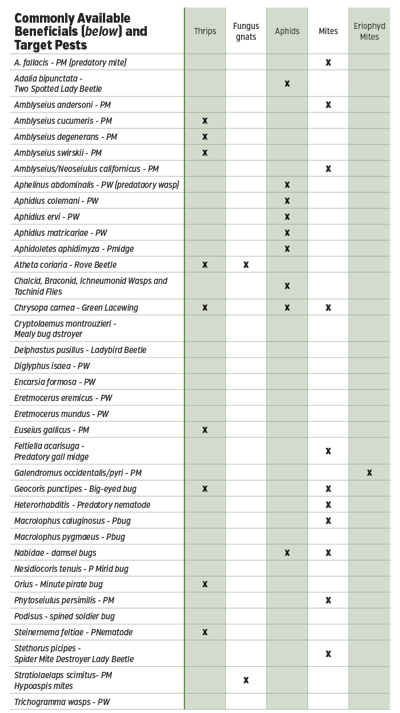Image resolution: width=400 pixels, height=713 pixels.
Task: Click the Mites X for A. fallacis
Action: (328, 62)
